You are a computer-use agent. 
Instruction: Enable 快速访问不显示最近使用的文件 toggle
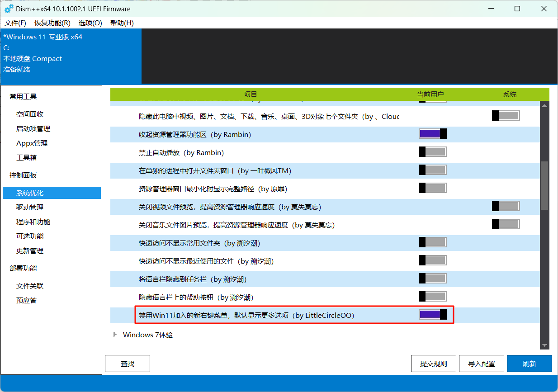(x=433, y=260)
